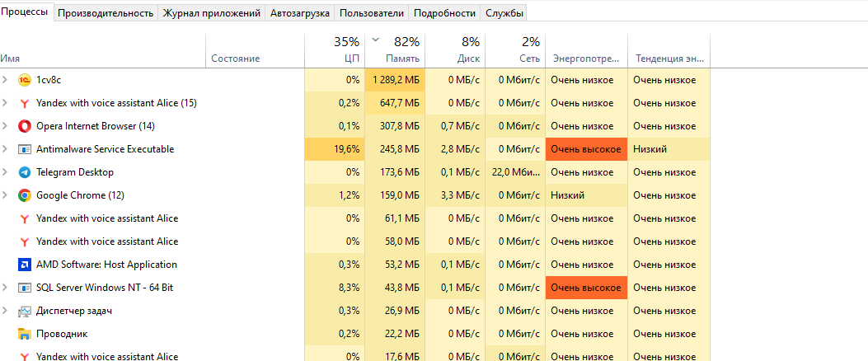Go to the Подробности tab

click(445, 13)
